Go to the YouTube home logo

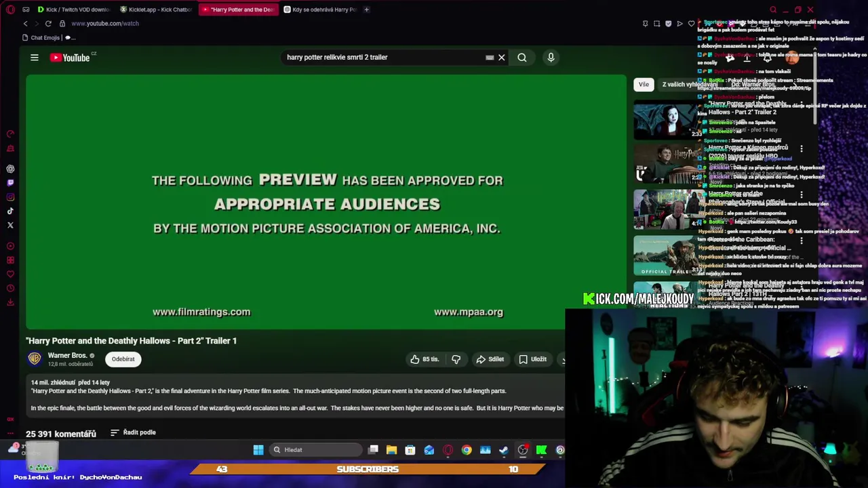tap(71, 58)
